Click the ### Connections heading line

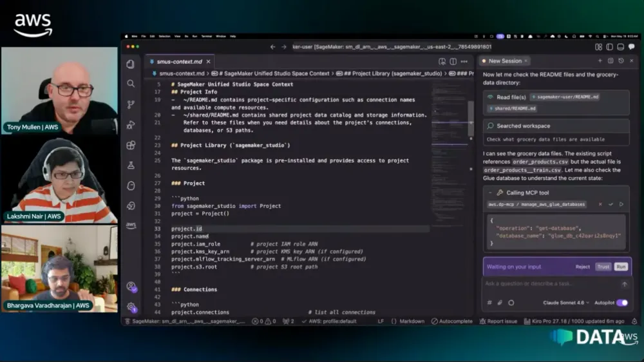(194, 290)
